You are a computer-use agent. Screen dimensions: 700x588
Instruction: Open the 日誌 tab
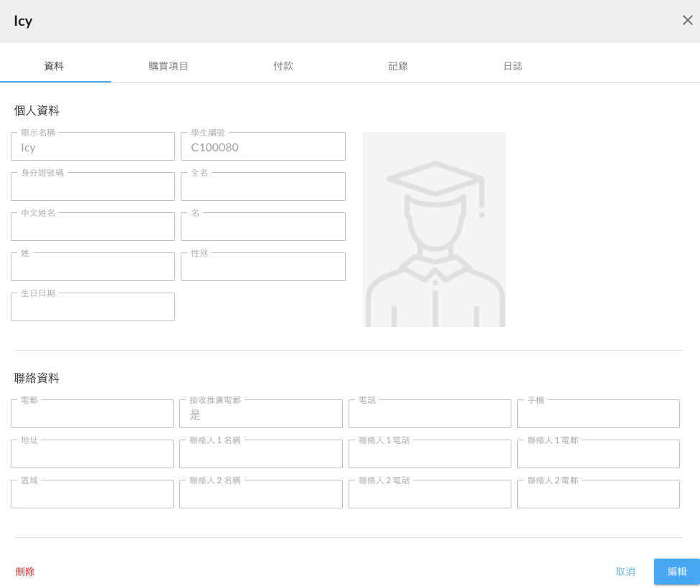[513, 66]
